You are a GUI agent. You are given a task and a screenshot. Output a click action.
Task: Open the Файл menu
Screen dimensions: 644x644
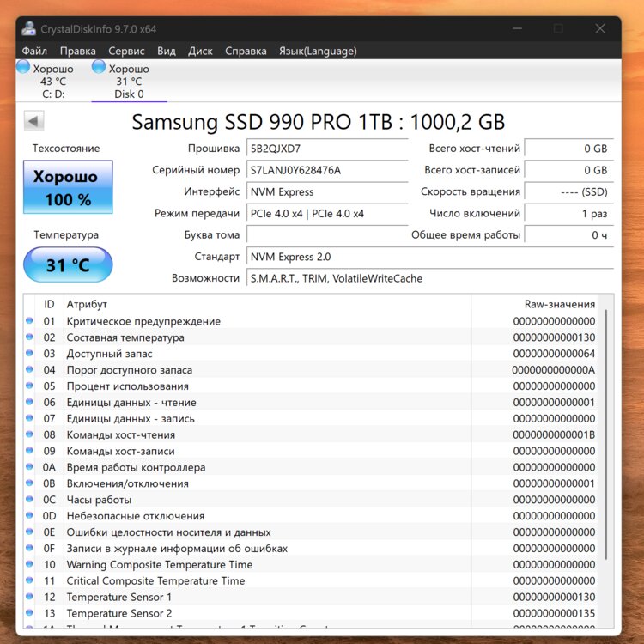pos(35,51)
